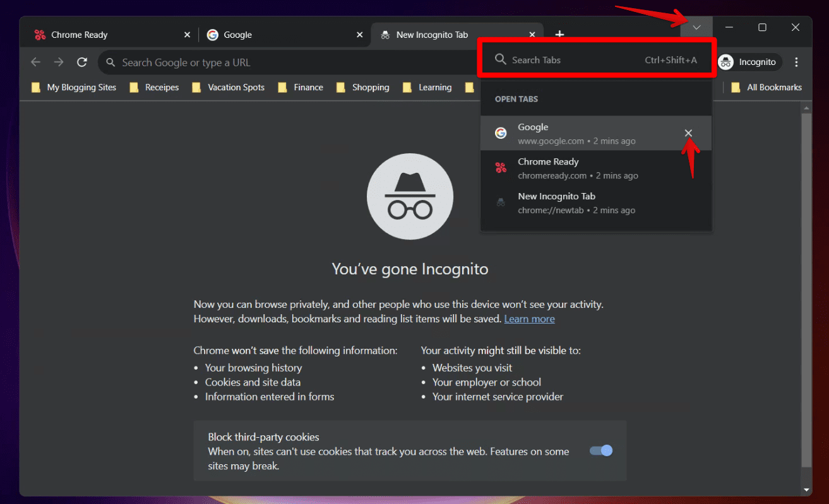
Task: Select Google entry in open tabs list
Action: point(596,133)
